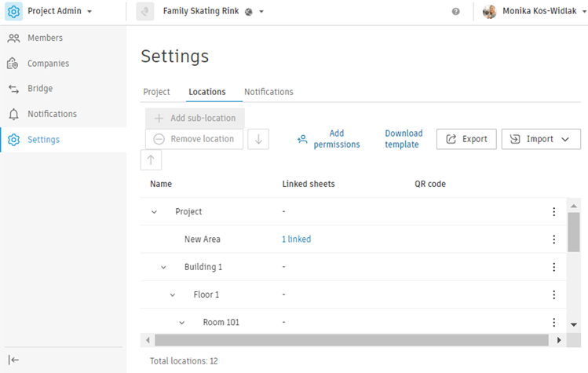Click the move location up arrow
This screenshot has width=588, height=373.
point(151,159)
